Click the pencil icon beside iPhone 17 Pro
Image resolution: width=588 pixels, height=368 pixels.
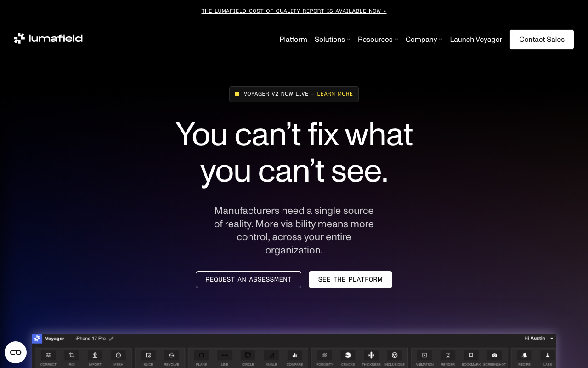coord(112,339)
